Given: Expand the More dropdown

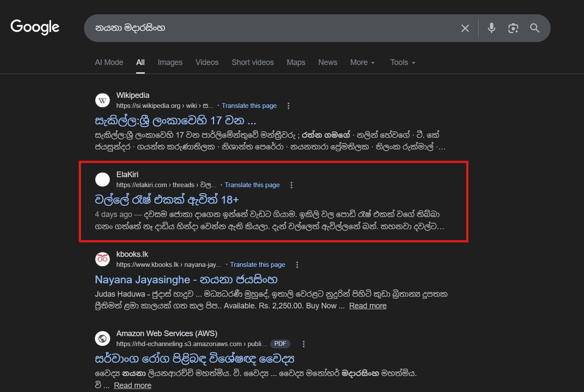Looking at the screenshot, I should coord(362,62).
